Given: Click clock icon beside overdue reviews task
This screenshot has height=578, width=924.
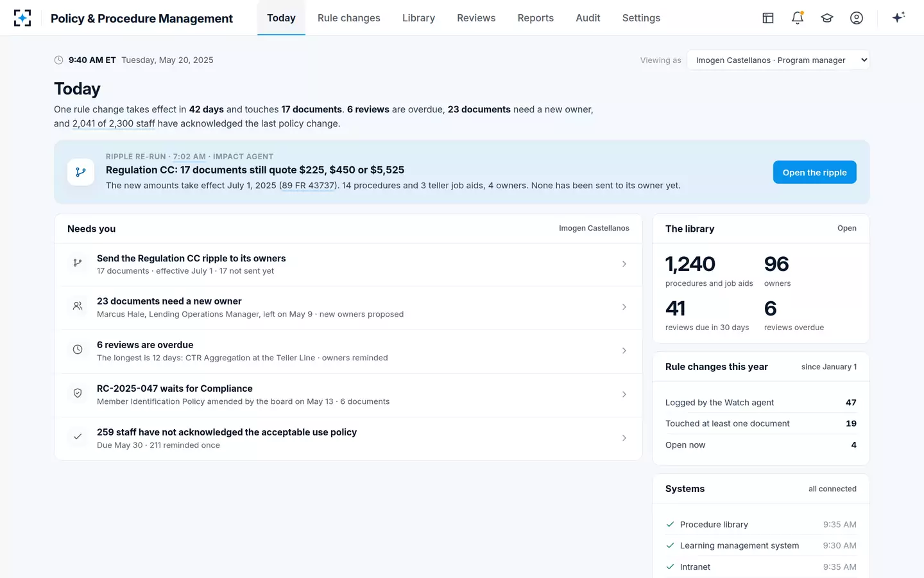Looking at the screenshot, I should [78, 350].
